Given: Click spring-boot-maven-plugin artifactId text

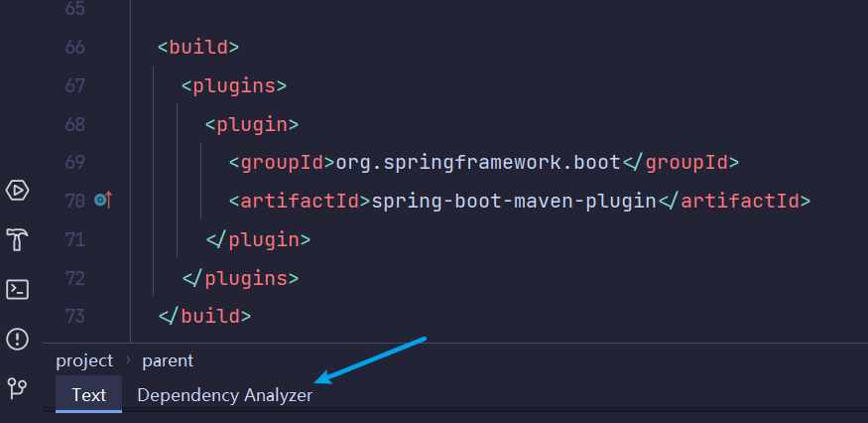Looking at the screenshot, I should tap(514, 201).
